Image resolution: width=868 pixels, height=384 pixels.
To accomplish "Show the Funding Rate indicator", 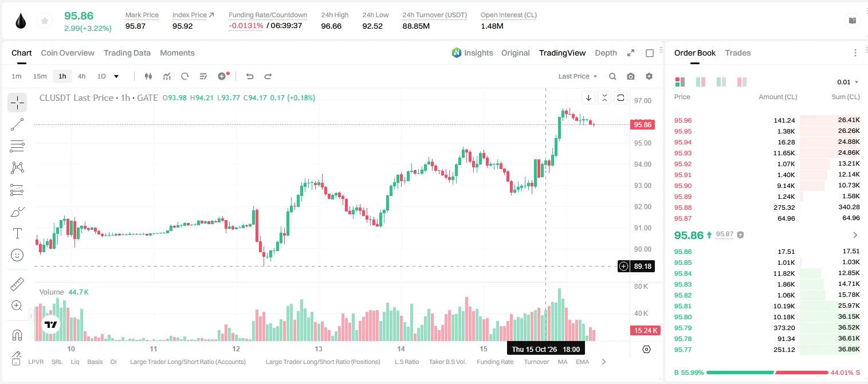I will pos(495,362).
